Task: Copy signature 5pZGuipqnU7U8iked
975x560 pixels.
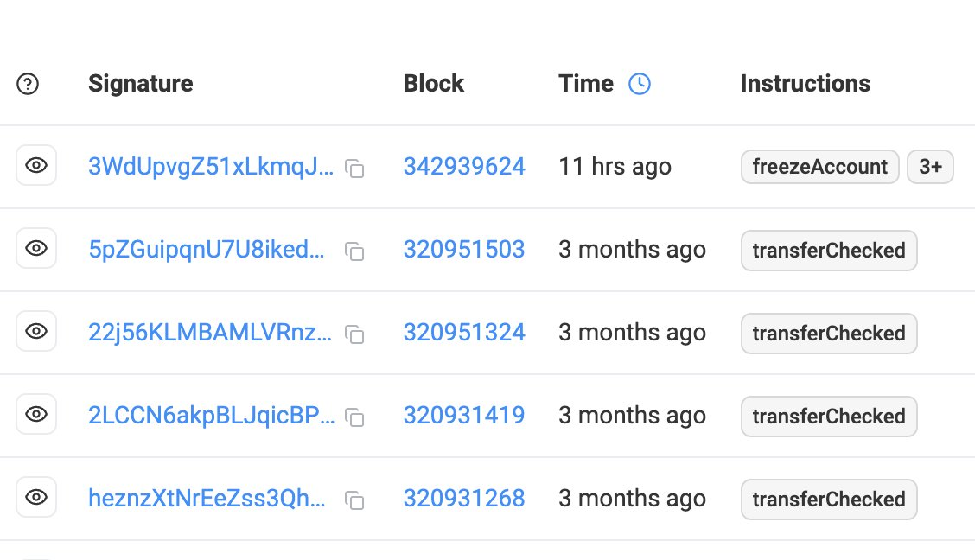Action: pyautogui.click(x=354, y=251)
